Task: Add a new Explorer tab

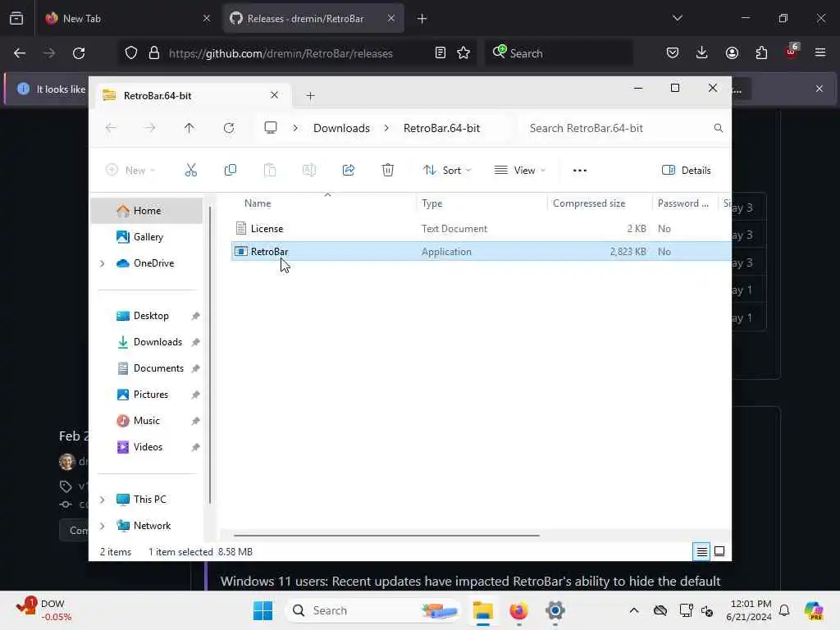Action: (x=310, y=96)
